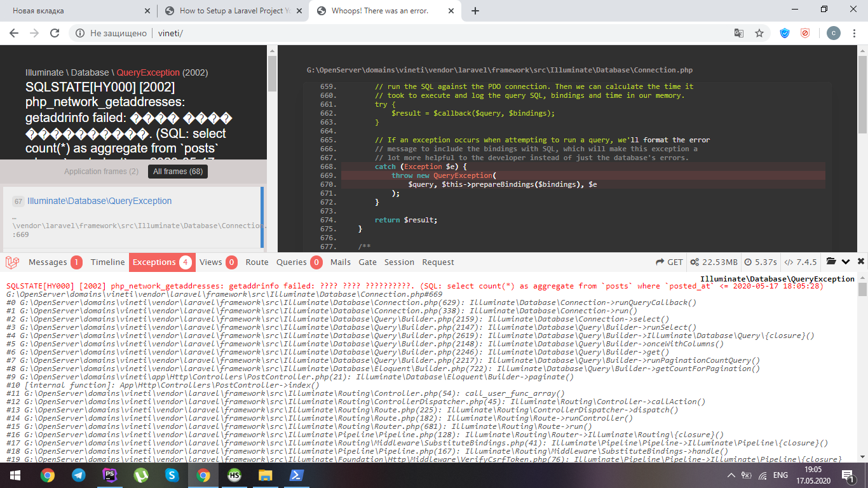Click the Connection.php#669 path in Debugbar
This screenshot has width=868, height=488.
[x=224, y=295]
